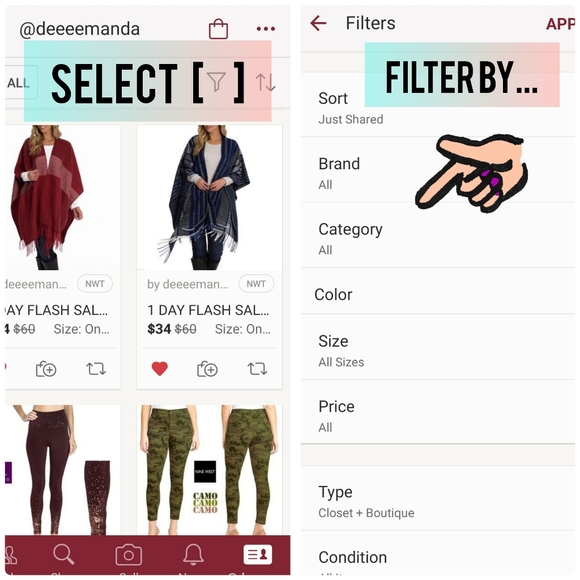
Task: Open the camera Sell icon
Action: point(128,554)
